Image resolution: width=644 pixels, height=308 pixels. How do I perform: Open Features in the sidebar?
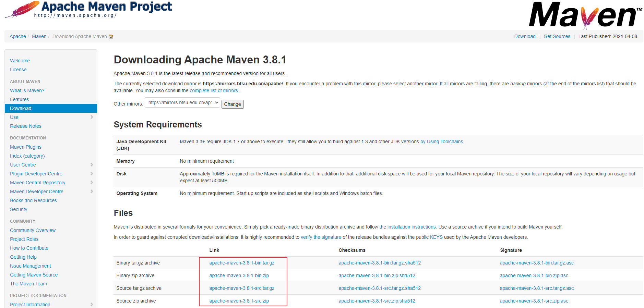coord(20,99)
